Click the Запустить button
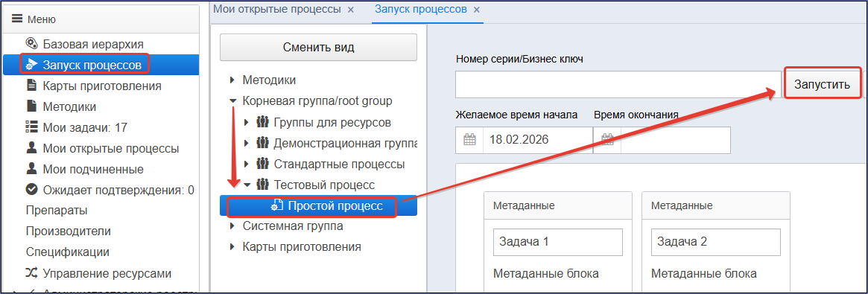868x294 pixels. pos(822,85)
